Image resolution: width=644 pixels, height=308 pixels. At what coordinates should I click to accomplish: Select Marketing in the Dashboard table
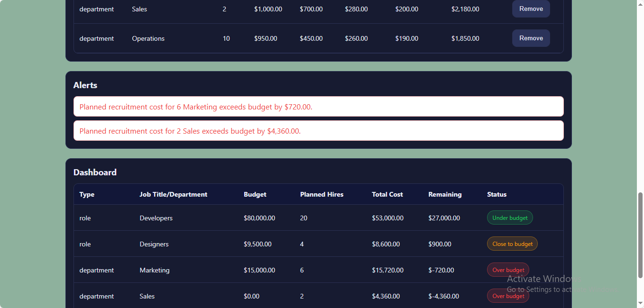point(155,270)
